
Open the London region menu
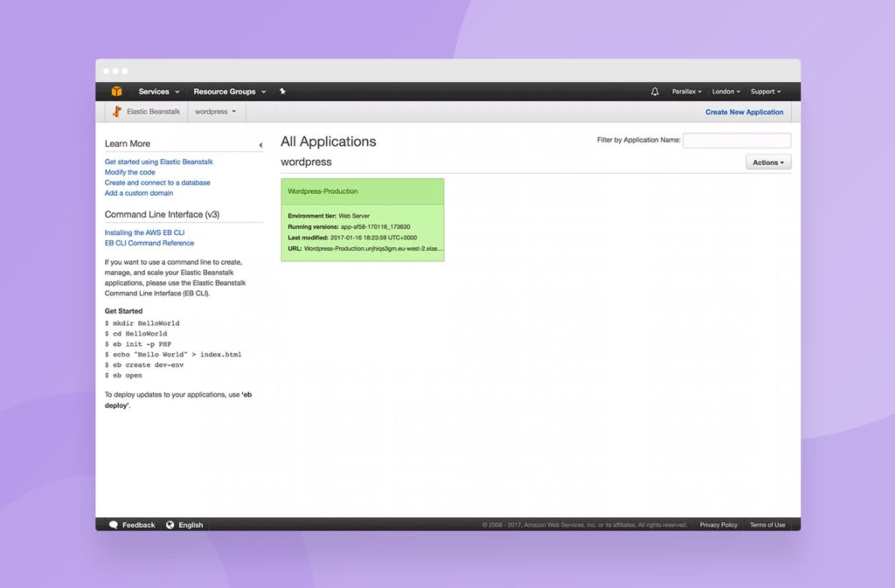[725, 91]
